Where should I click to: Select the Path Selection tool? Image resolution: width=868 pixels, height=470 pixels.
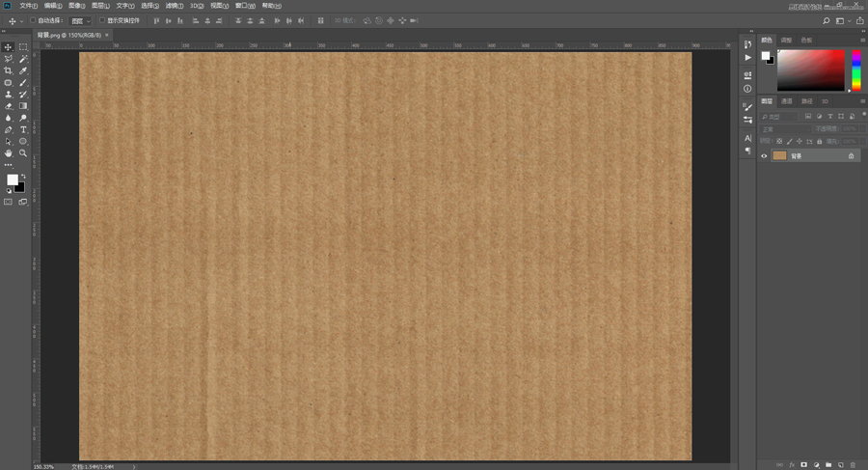(x=8, y=141)
